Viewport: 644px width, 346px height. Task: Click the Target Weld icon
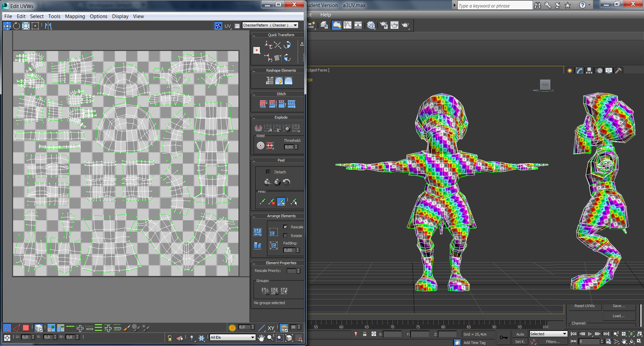(x=261, y=146)
